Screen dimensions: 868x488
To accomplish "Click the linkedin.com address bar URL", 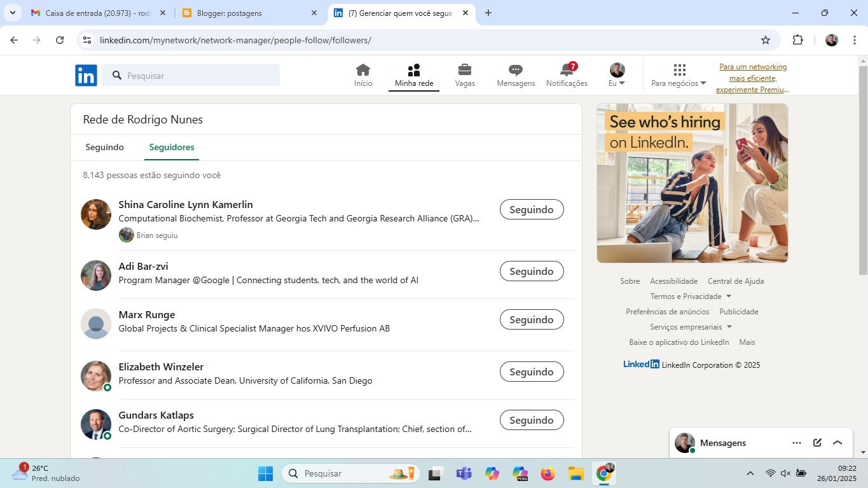I will click(235, 40).
